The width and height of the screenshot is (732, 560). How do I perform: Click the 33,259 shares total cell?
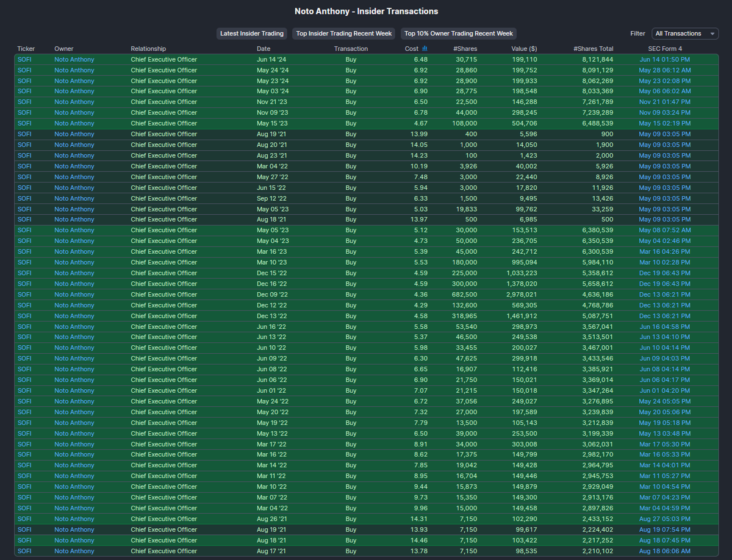click(603, 209)
